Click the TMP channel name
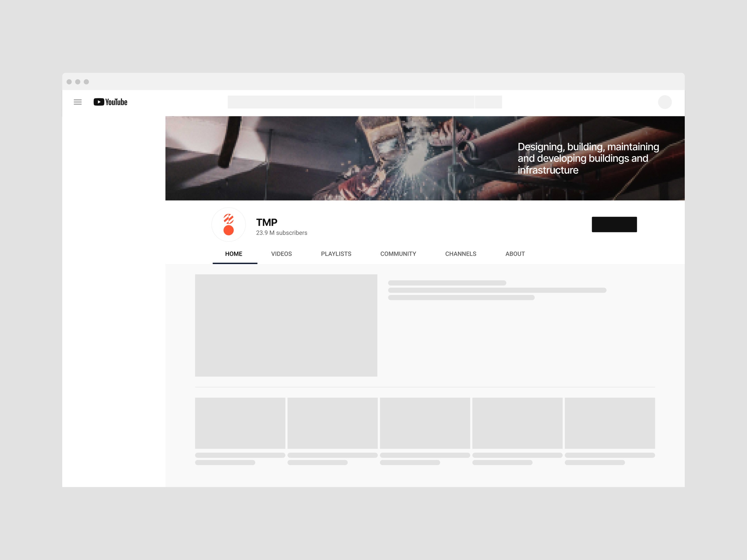Screen dimensions: 747x560 point(266,222)
